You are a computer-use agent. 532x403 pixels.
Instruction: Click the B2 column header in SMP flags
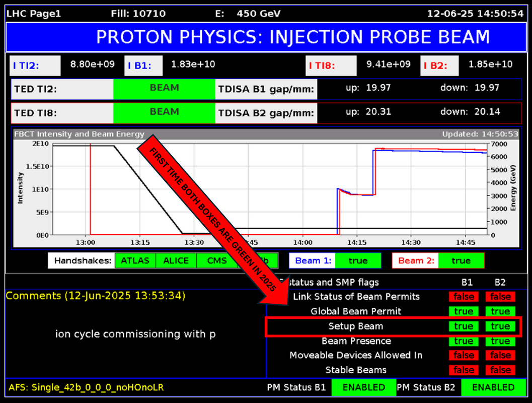pos(500,283)
